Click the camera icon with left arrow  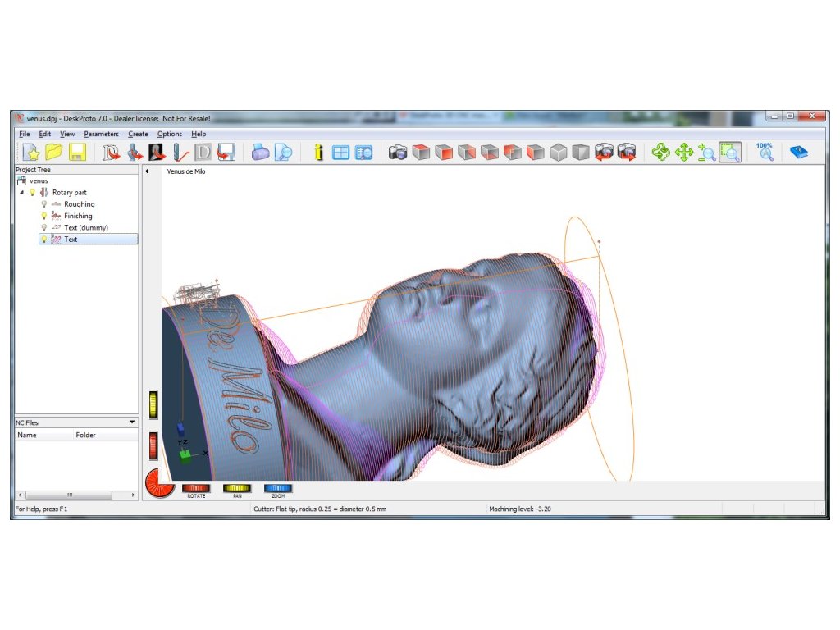pyautogui.click(x=604, y=153)
